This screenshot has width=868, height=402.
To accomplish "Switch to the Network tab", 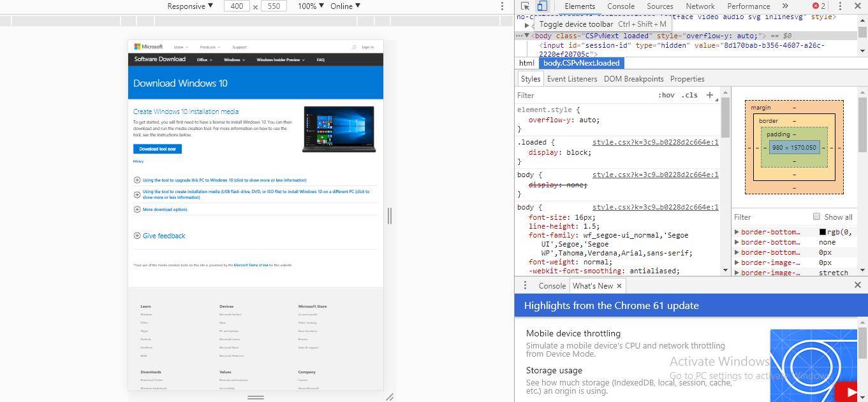I will pyautogui.click(x=700, y=6).
